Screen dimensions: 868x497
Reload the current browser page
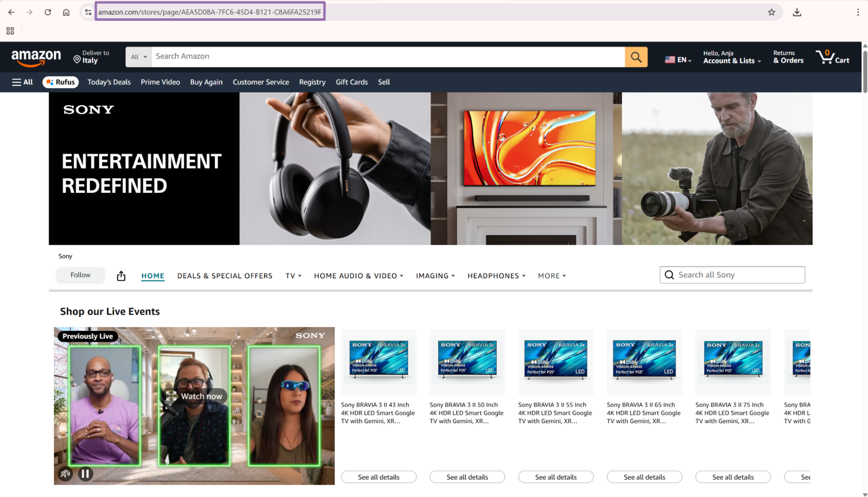pyautogui.click(x=48, y=12)
